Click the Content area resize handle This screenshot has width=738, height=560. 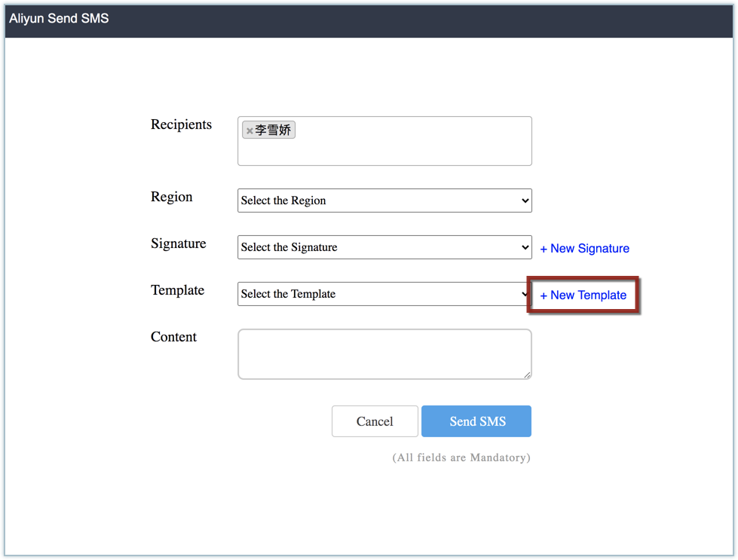click(527, 375)
